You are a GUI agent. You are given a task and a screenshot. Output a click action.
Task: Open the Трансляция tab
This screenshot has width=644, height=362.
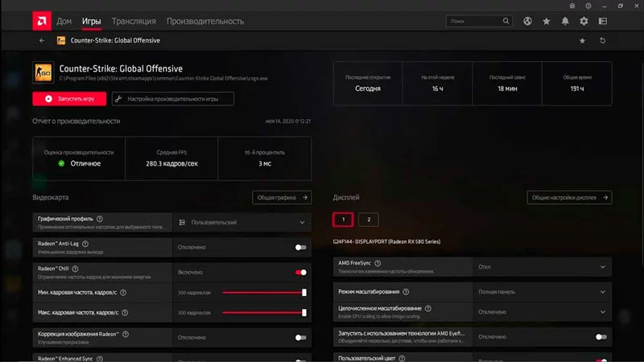pyautogui.click(x=134, y=21)
